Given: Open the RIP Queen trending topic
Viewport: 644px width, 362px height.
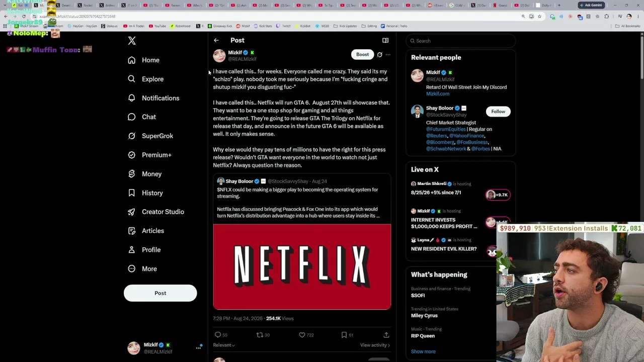Looking at the screenshot, I should (x=423, y=336).
